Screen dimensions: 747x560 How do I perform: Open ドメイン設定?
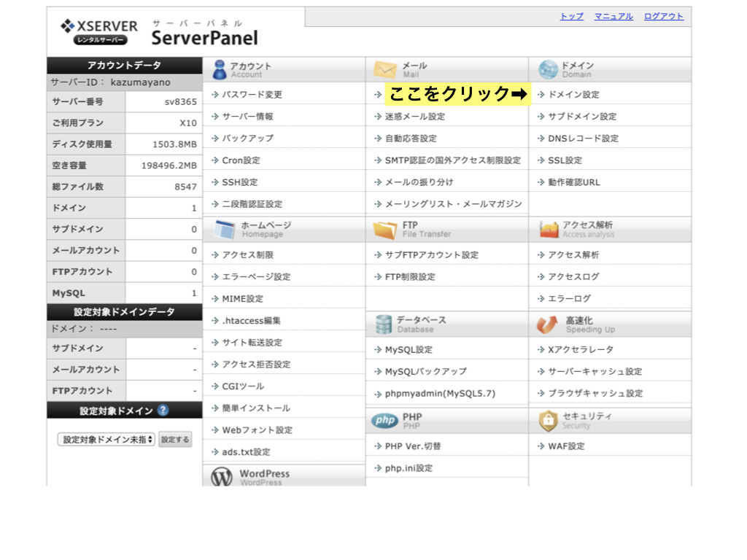[573, 95]
